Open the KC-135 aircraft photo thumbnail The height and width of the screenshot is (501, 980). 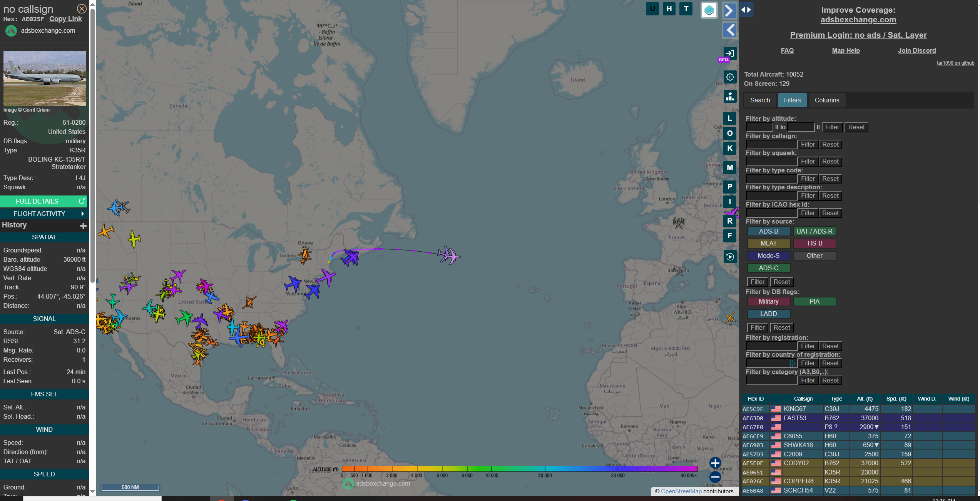[45, 78]
